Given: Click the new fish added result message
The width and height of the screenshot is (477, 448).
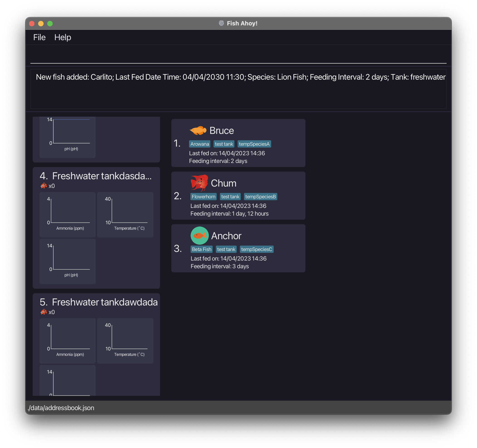Looking at the screenshot, I should point(240,77).
